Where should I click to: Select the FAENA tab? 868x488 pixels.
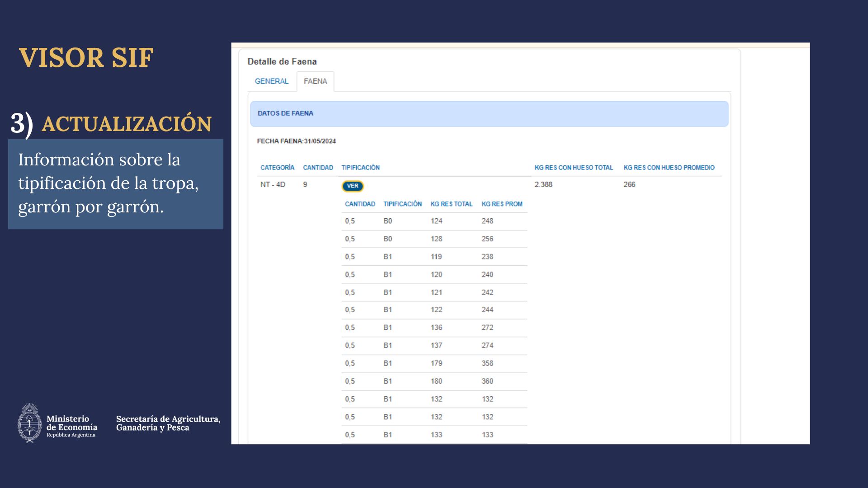315,81
